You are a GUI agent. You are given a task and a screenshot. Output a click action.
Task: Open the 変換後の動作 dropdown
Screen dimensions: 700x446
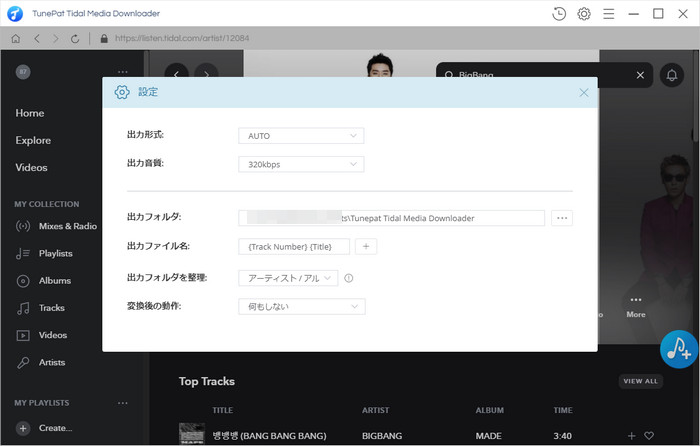[x=302, y=307]
